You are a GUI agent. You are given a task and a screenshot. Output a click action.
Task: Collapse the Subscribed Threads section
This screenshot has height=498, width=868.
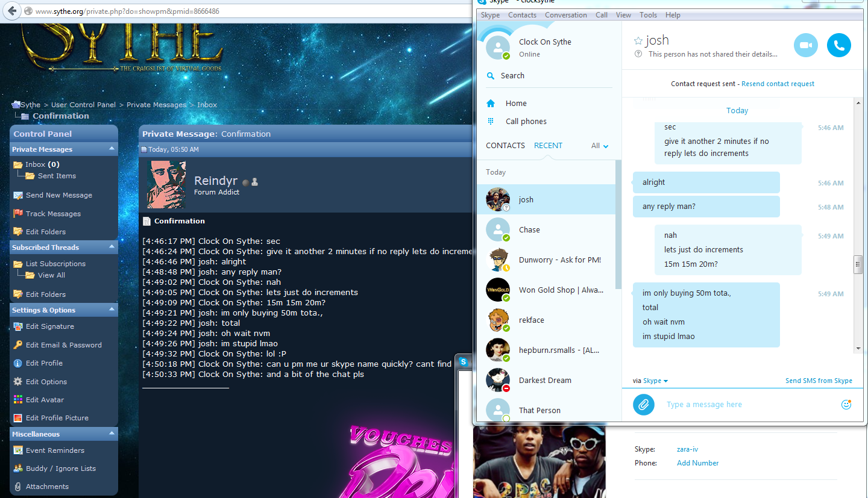click(x=112, y=247)
